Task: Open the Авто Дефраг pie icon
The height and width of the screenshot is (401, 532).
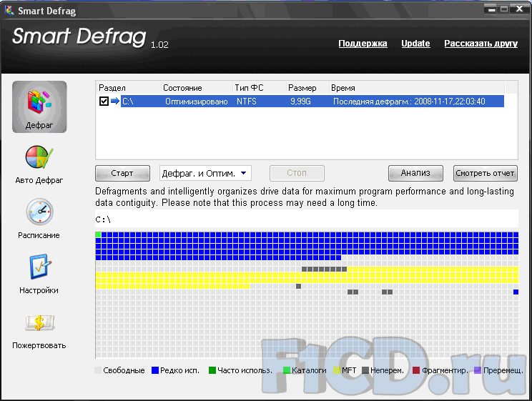Action: pyautogui.click(x=39, y=157)
